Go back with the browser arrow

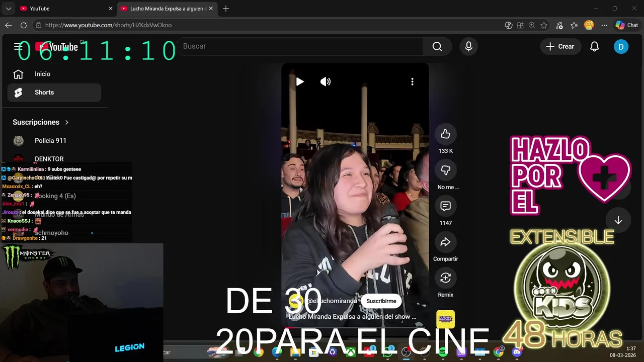(x=9, y=25)
